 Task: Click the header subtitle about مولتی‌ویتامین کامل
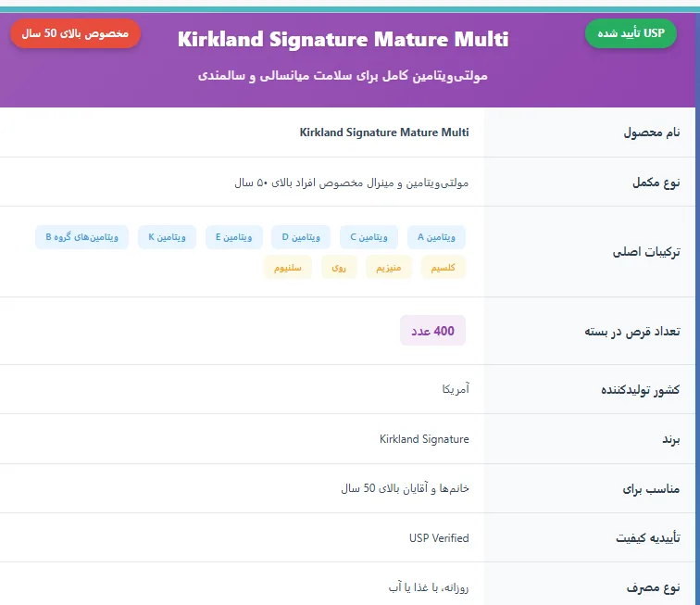343,76
